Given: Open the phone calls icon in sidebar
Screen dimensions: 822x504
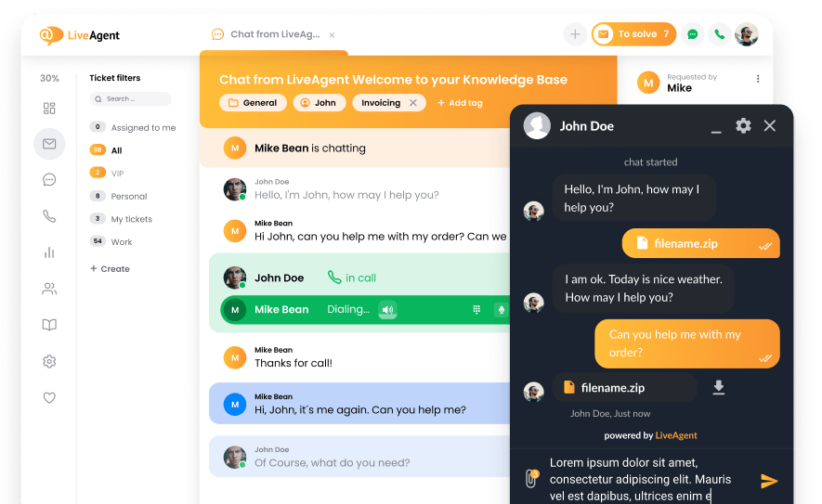Looking at the screenshot, I should [49, 216].
